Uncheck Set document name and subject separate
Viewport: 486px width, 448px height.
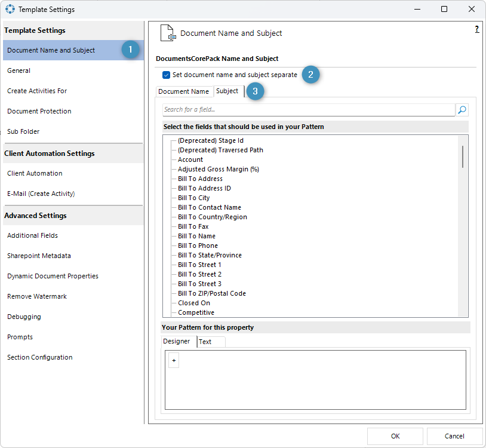pyautogui.click(x=166, y=75)
